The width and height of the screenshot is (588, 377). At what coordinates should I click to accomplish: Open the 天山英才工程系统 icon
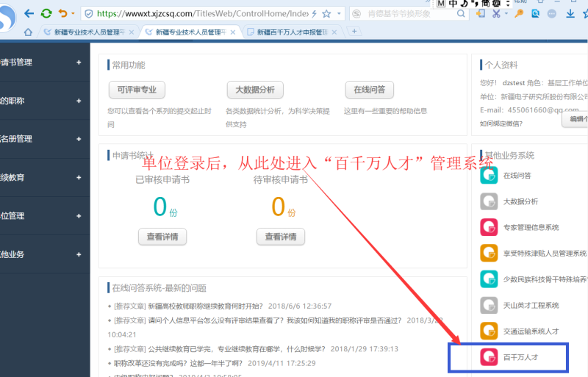click(x=489, y=305)
